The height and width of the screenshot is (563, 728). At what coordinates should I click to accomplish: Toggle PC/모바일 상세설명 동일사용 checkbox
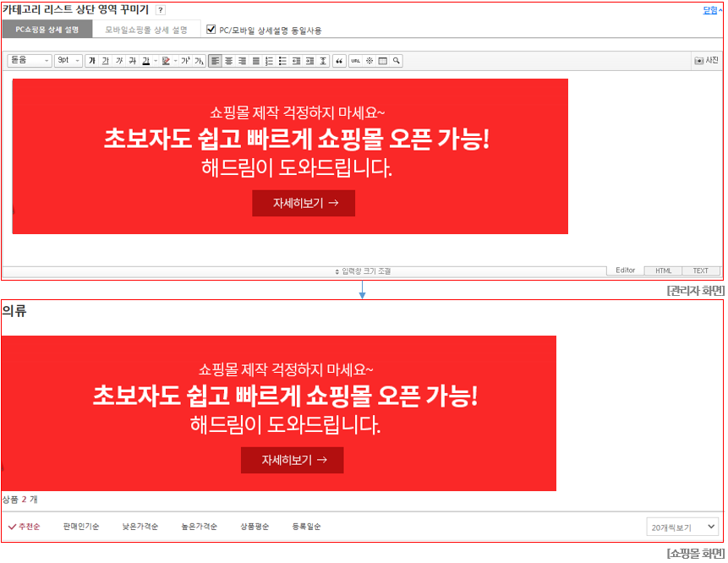[x=211, y=30]
